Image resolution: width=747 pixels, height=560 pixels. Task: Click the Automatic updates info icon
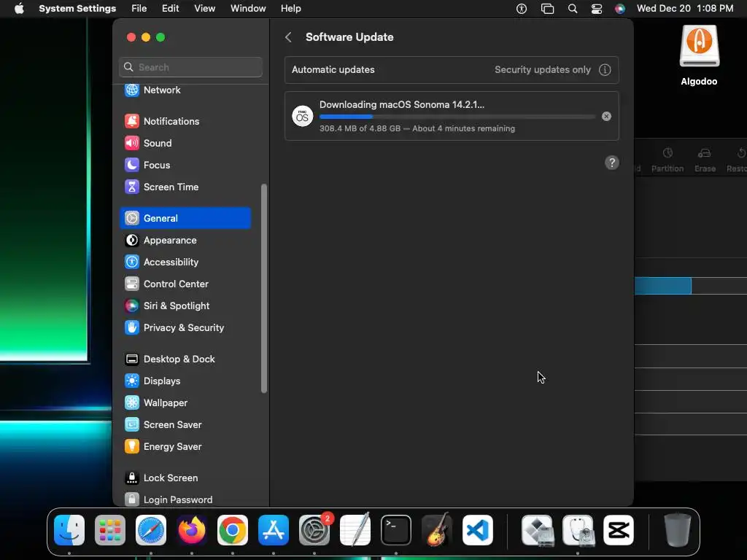605,70
